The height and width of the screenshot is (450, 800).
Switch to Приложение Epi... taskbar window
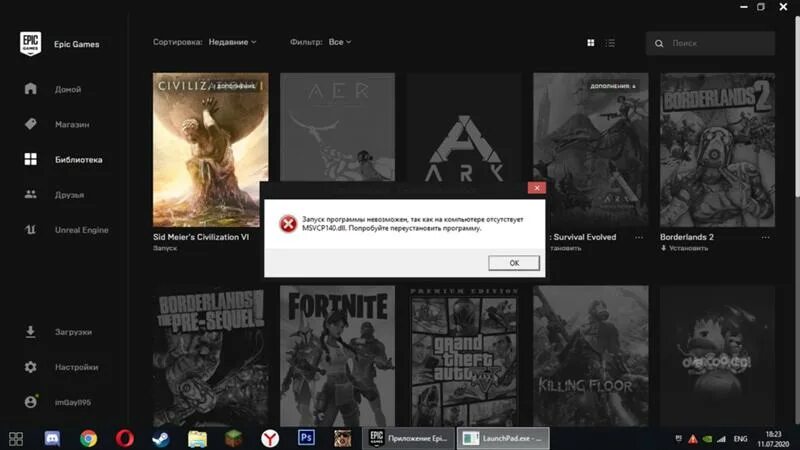(408, 438)
